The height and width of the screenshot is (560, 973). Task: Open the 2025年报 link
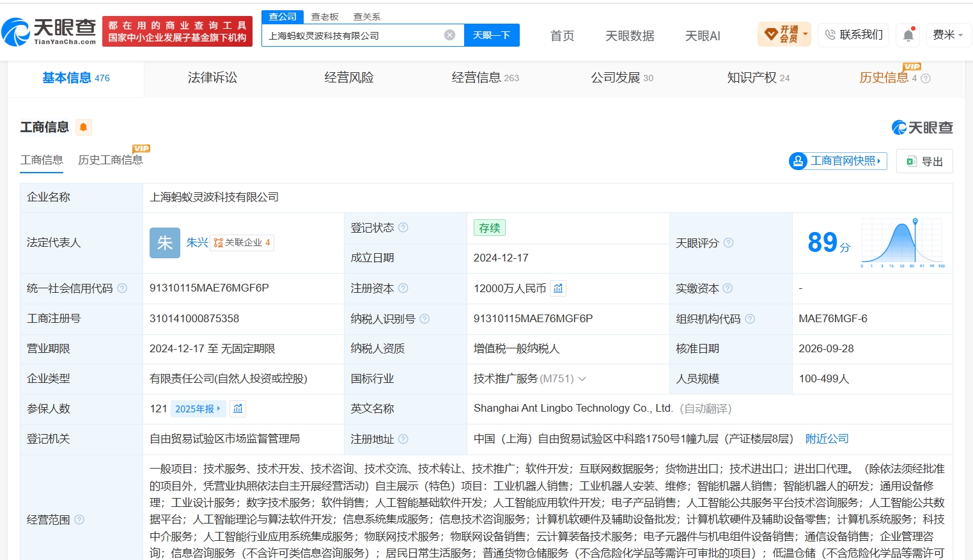tap(198, 408)
